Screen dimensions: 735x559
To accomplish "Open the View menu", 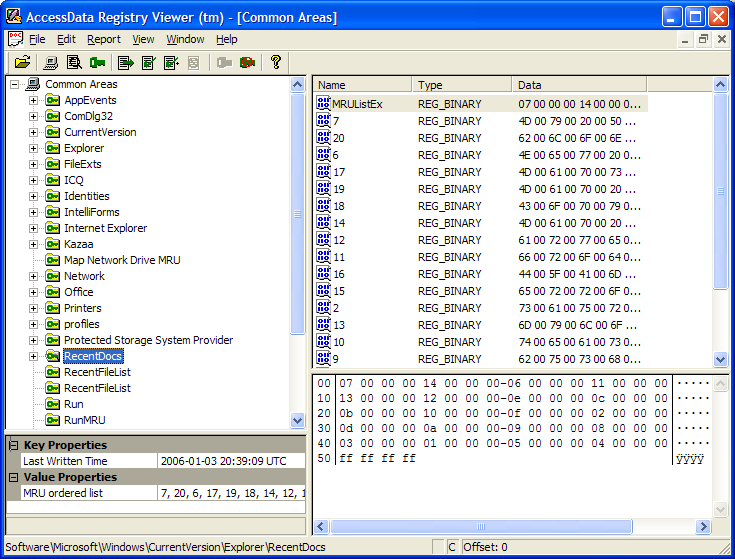I will click(143, 39).
